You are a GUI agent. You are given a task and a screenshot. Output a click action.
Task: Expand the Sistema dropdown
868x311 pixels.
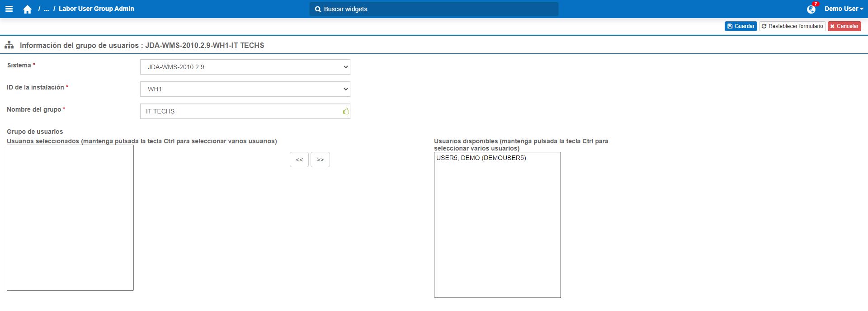[245, 67]
